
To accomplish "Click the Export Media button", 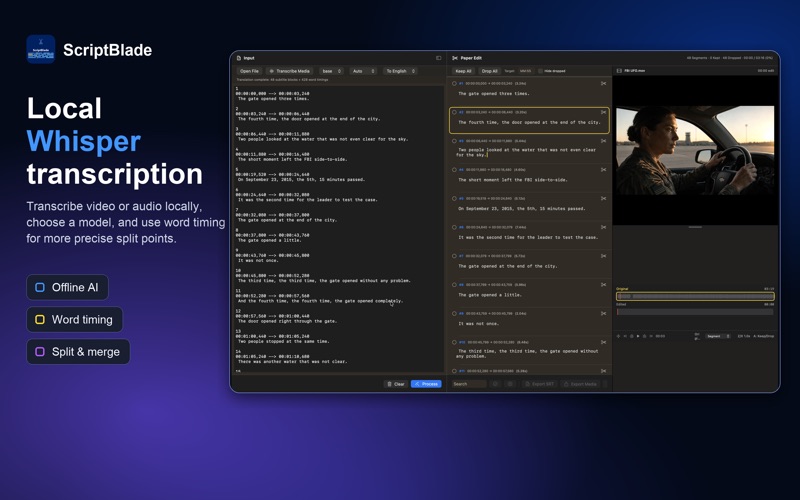I will (x=581, y=384).
